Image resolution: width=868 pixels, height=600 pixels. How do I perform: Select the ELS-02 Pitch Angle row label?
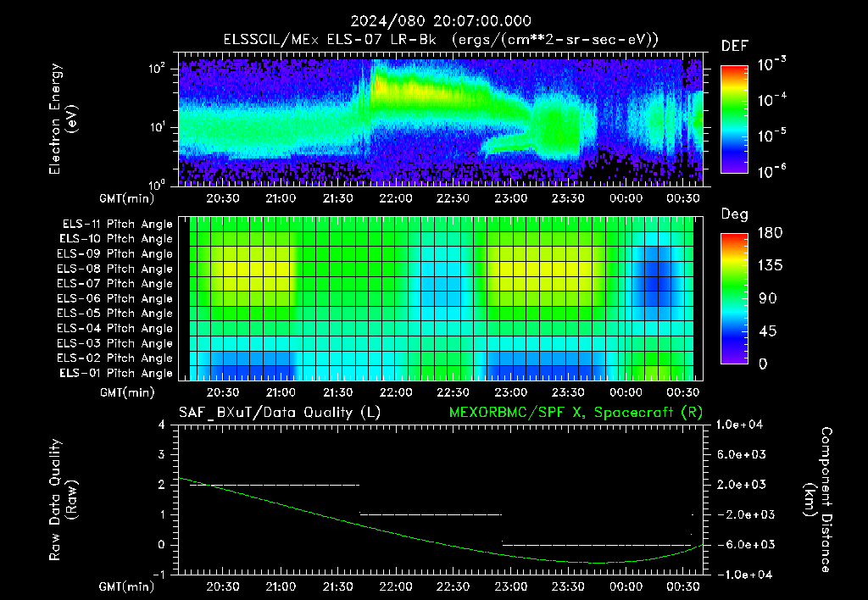115,358
